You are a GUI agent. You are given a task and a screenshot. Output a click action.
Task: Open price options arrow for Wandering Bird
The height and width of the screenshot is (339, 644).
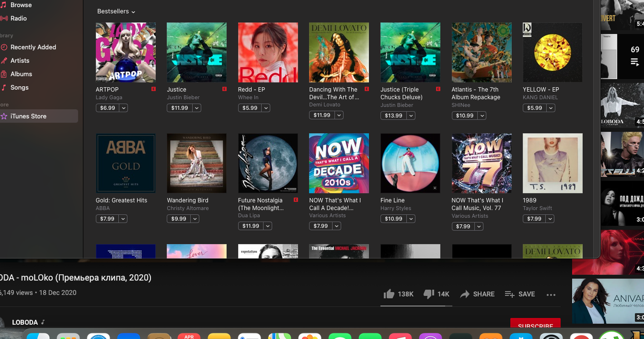(x=195, y=219)
